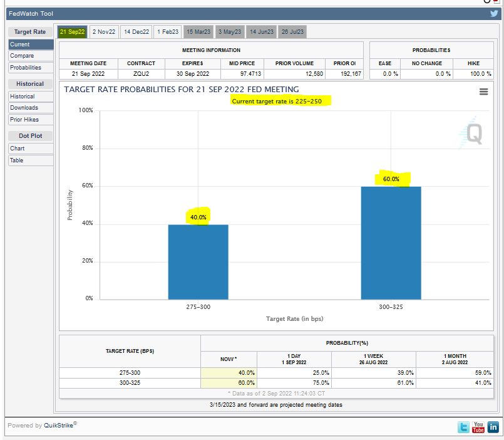
Task: Click the 40.0% bar data label
Action: pyautogui.click(x=198, y=217)
